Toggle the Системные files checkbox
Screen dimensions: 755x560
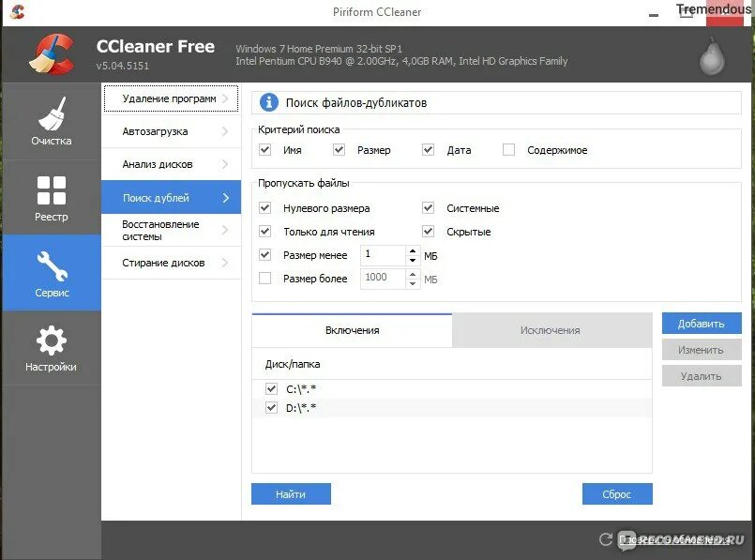(x=428, y=208)
